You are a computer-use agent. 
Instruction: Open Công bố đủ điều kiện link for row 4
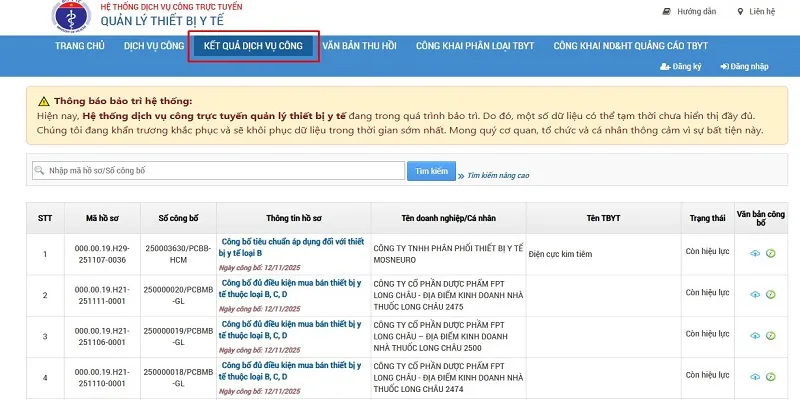coord(290,371)
